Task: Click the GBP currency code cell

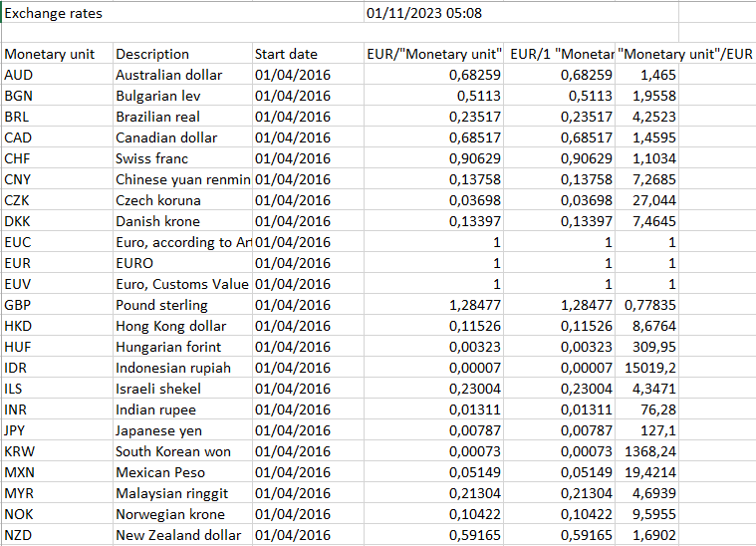Action: point(20,305)
